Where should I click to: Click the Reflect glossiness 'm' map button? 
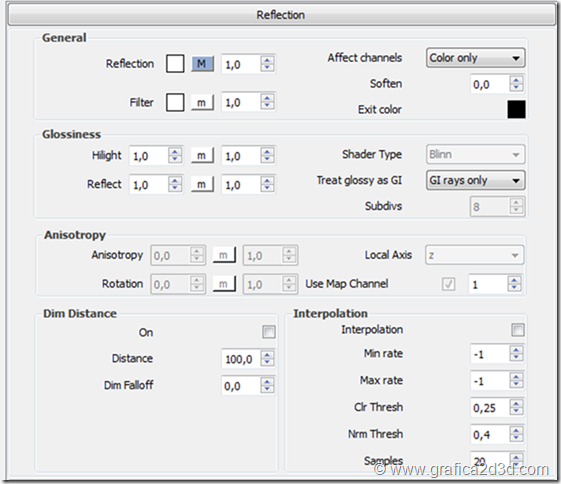point(203,185)
